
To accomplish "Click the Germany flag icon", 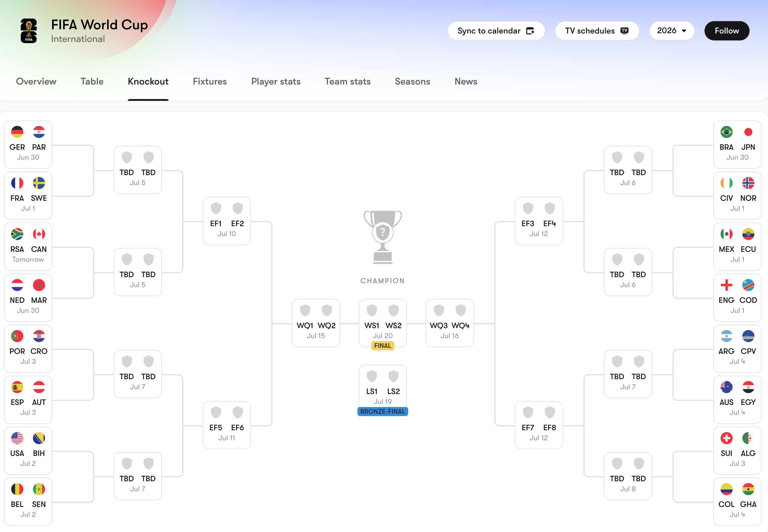I will click(17, 132).
